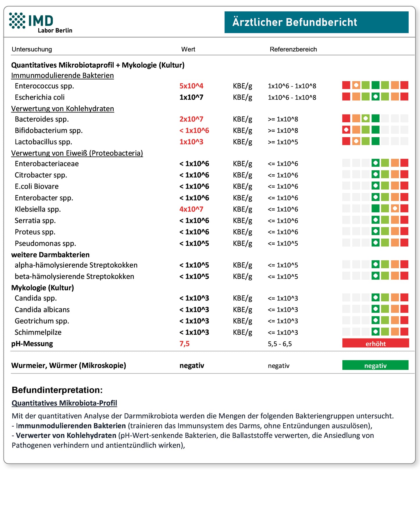Click the Verwertung von Eiweiß (Proteobacteria) heading
Screen dimensions: 420x510
[x=77, y=153]
